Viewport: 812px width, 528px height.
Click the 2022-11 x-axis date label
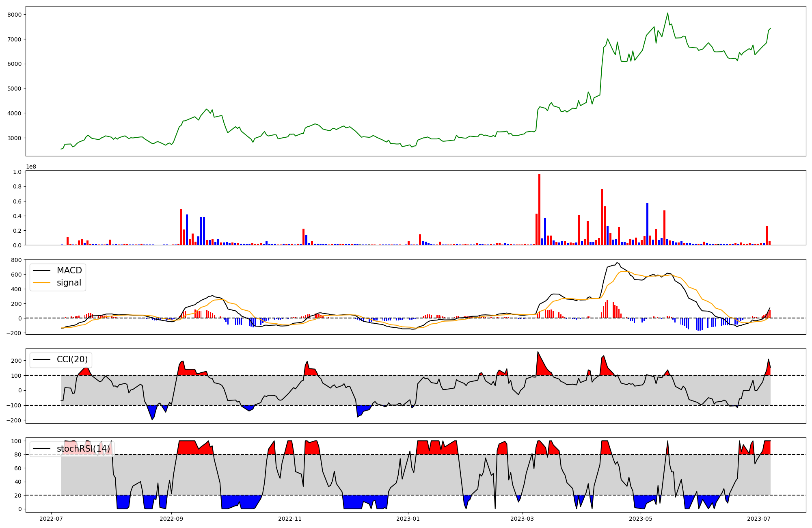pyautogui.click(x=290, y=518)
